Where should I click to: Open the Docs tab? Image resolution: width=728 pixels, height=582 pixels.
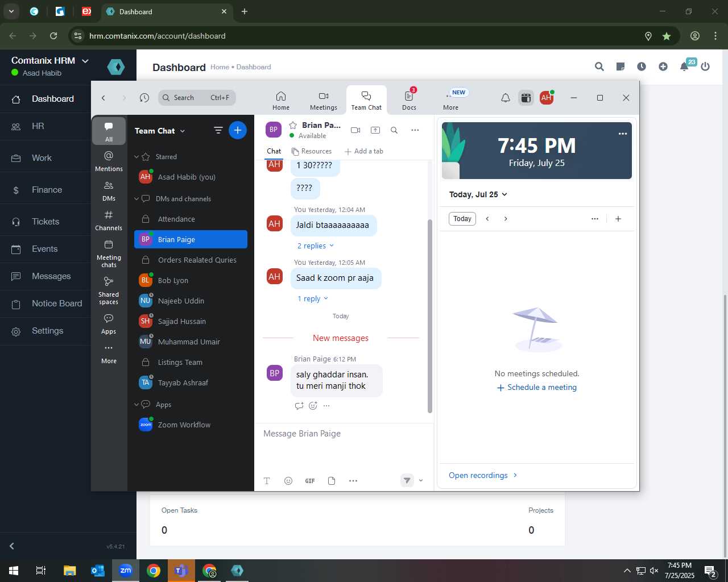point(409,101)
